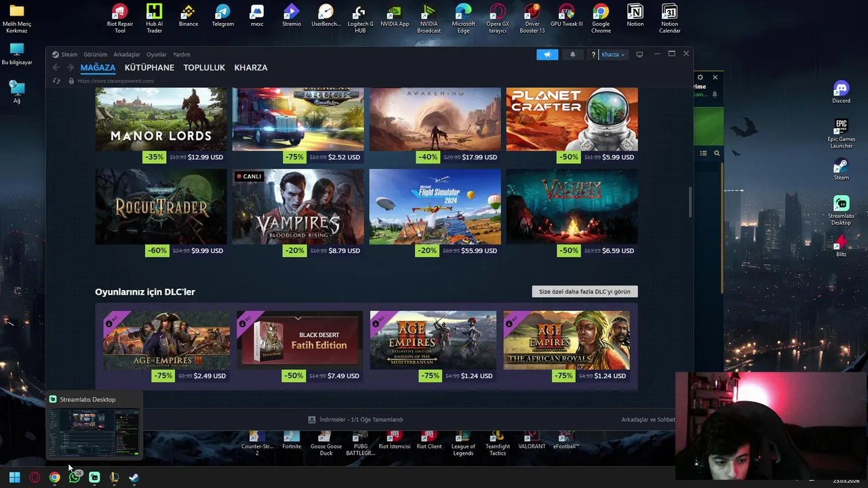This screenshot has width=868, height=488.
Task: Switch to the KÜTÜPHANE tab
Action: (x=149, y=68)
